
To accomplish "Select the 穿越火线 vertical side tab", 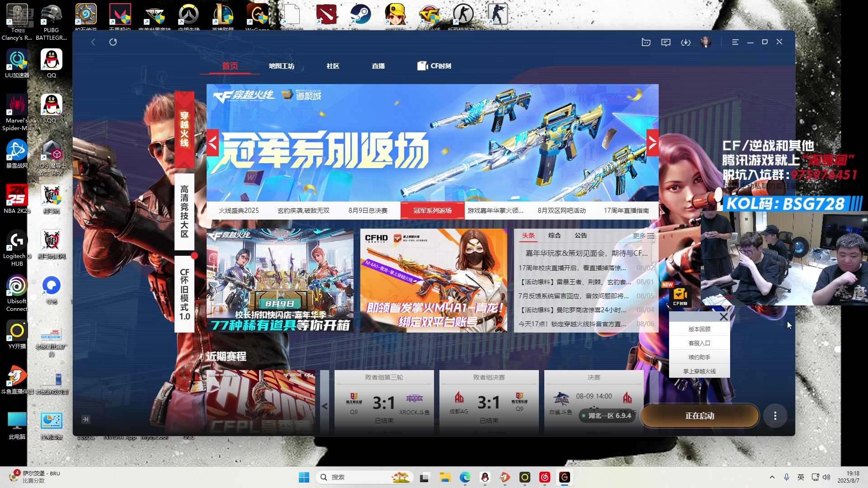I will point(184,129).
